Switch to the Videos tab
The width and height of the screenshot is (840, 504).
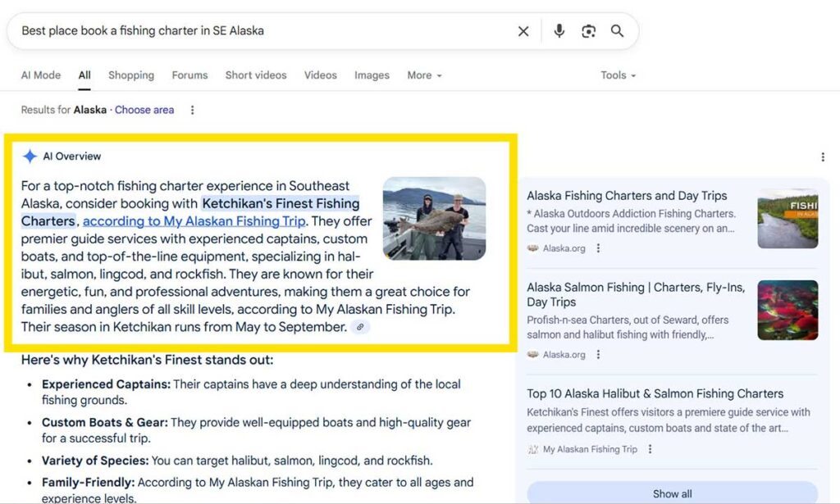pyautogui.click(x=320, y=75)
